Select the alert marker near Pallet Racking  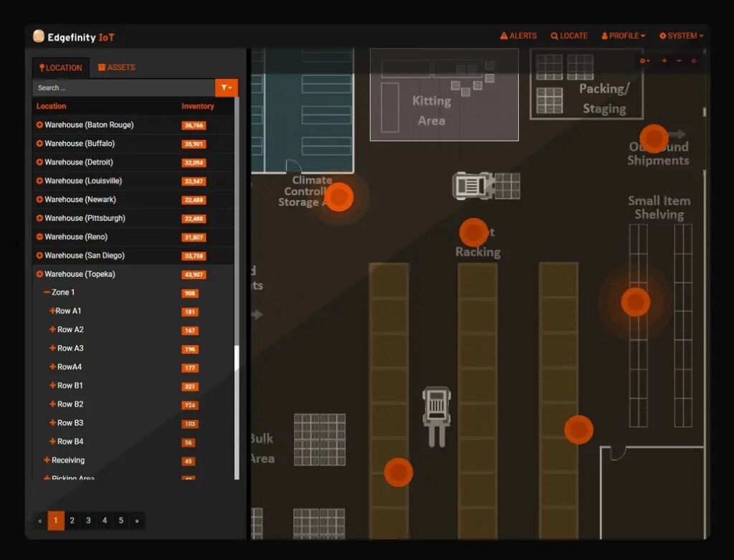click(473, 232)
